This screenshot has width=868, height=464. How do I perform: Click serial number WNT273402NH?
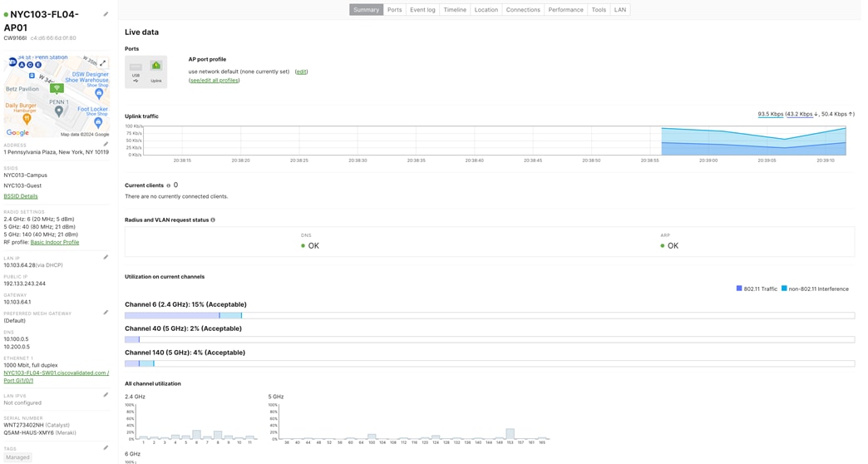coord(23,425)
